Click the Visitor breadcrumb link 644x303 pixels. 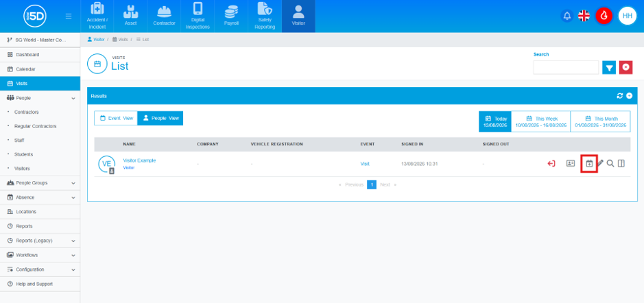[x=96, y=39]
